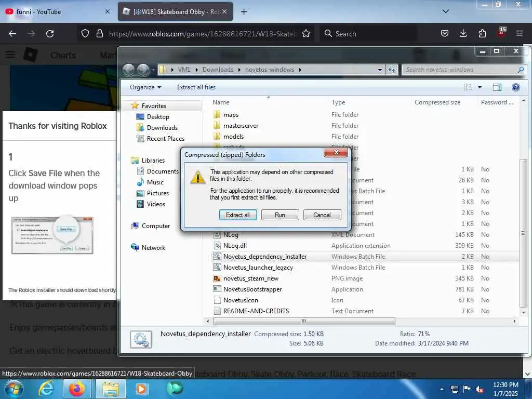Screen dimensions: 532x399
Task: Click Firefox taskbar icon
Action: click(77, 389)
